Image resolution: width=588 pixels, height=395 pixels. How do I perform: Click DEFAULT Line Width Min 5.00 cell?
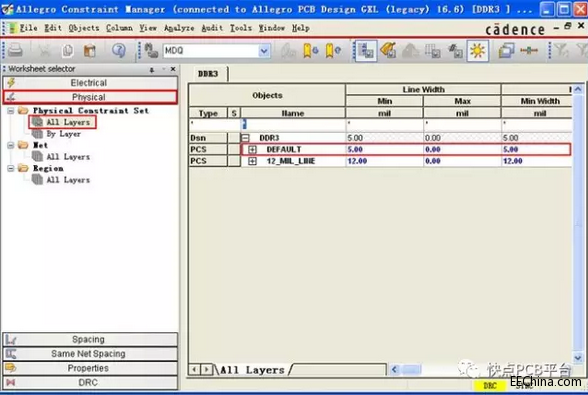384,150
